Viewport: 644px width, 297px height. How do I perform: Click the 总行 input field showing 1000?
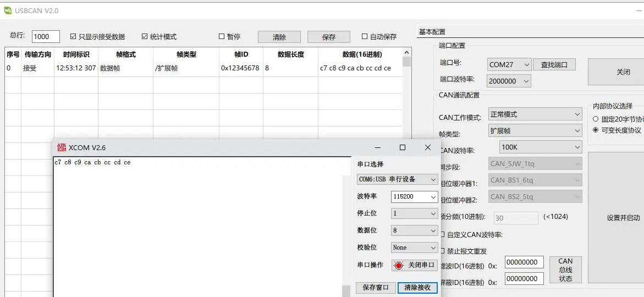point(46,37)
